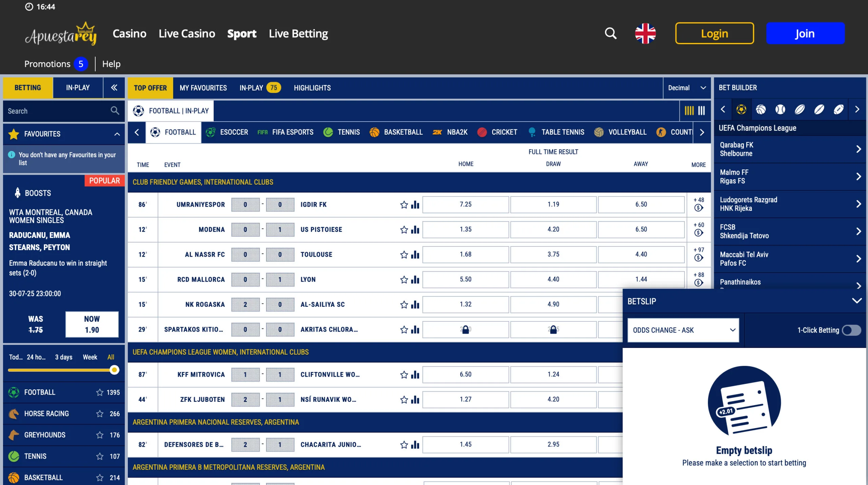
Task: Favourite the RCD Mallorca vs Lyon match
Action: pos(404,279)
